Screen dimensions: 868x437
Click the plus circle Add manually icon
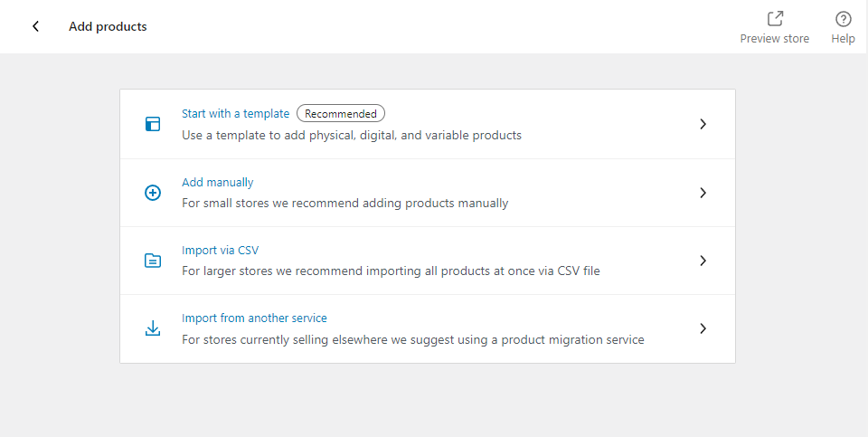(x=153, y=193)
